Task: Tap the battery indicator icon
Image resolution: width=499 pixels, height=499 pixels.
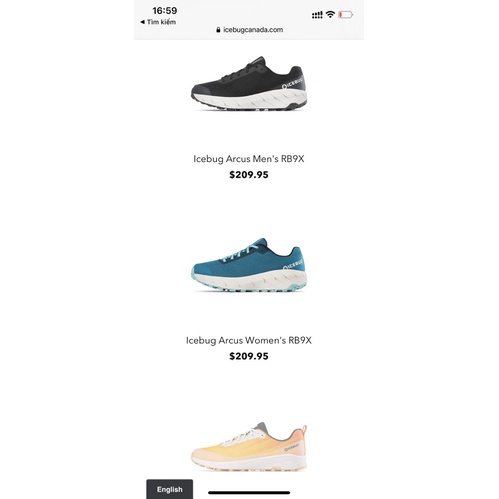Action: tap(346, 14)
